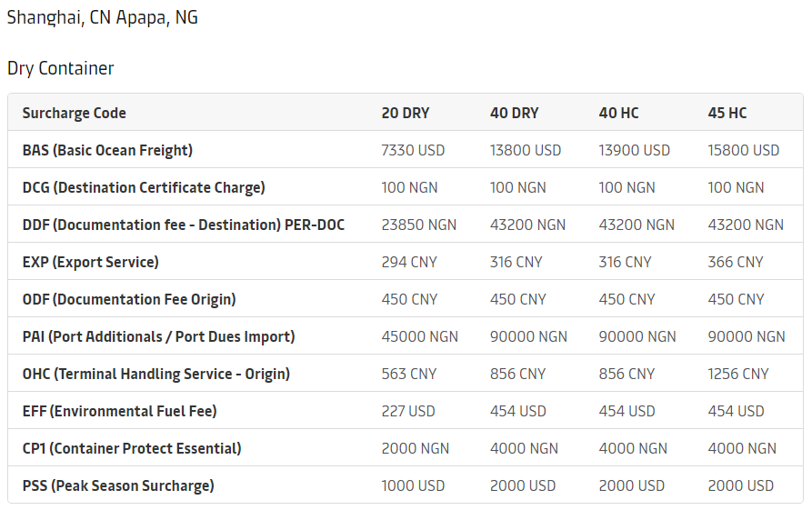Image resolution: width=812 pixels, height=510 pixels.
Task: Click the 40 DRY column header
Action: 514,114
